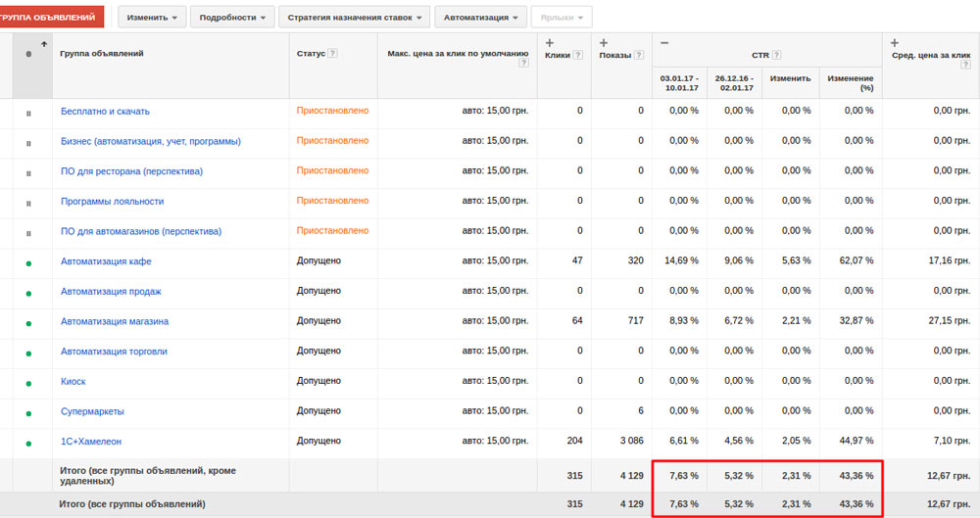Click help icon next to 'CTR'
This screenshot has height=518, width=980.
pos(777,55)
